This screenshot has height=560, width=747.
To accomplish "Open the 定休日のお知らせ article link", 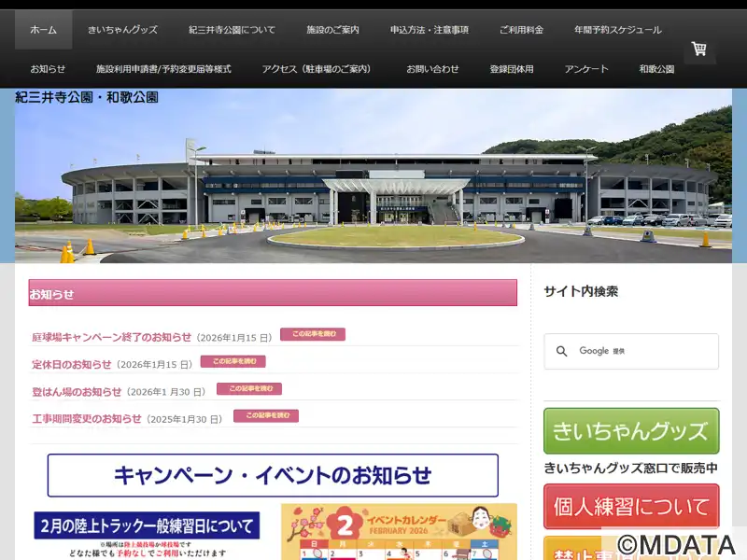I will pos(72,365).
